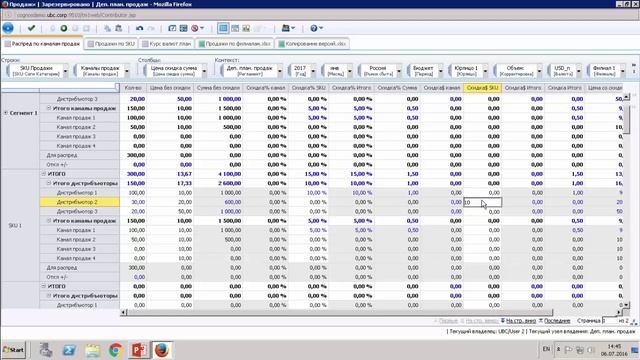
Task: Click the Кол-во column header
Action: [x=133, y=88]
